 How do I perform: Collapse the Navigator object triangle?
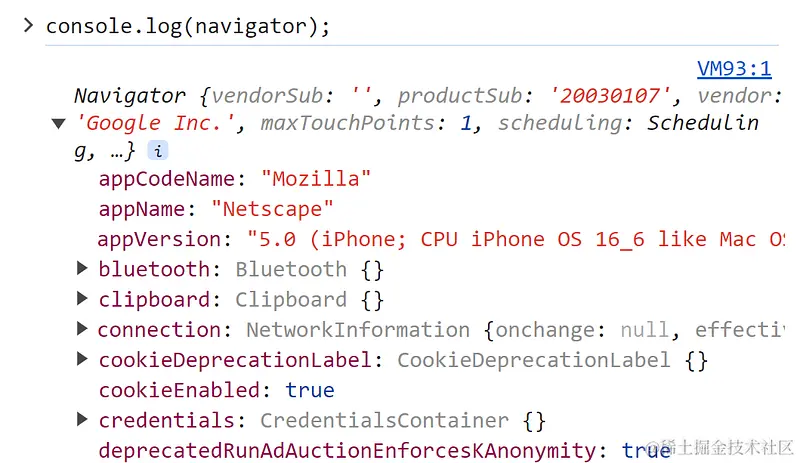(x=59, y=123)
